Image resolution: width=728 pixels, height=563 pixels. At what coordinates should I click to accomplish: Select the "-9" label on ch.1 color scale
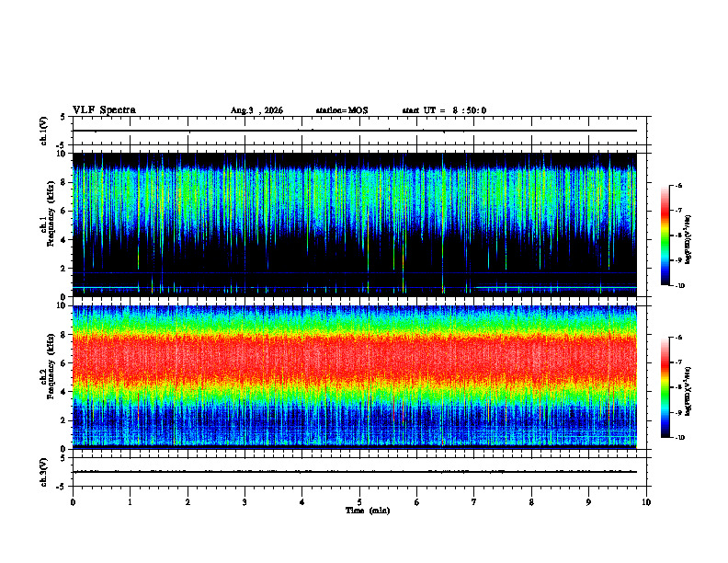click(678, 260)
